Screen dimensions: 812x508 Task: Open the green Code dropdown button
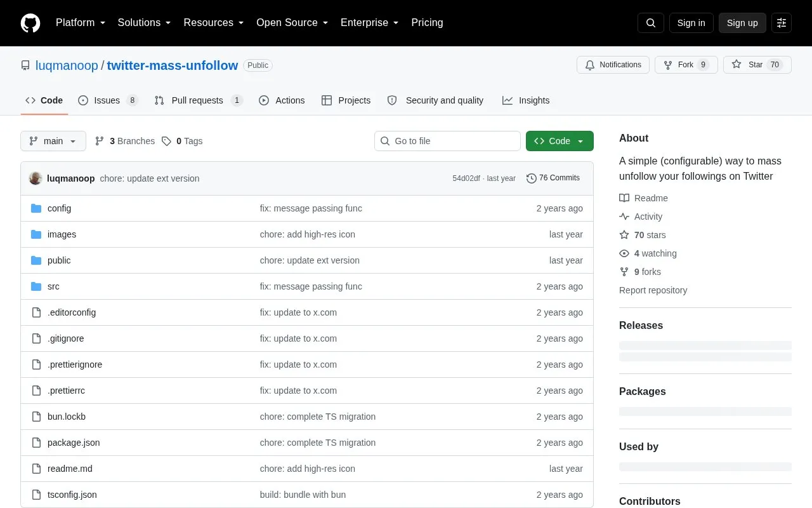pyautogui.click(x=560, y=141)
